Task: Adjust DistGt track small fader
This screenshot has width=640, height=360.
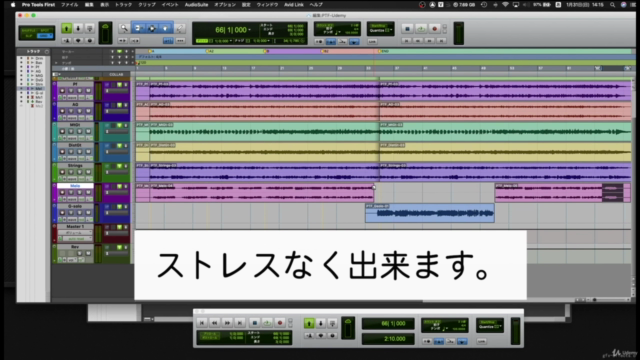Action: coord(117,152)
